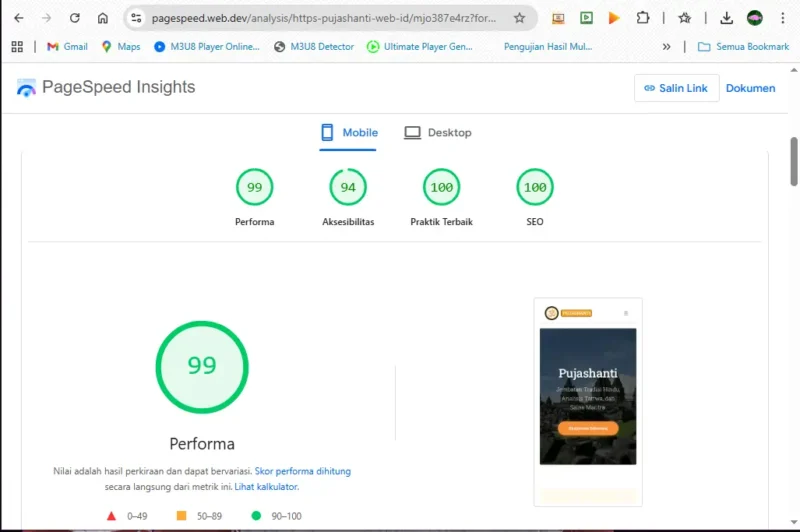The width and height of the screenshot is (800, 532).
Task: Click the address bar URL
Action: (323, 18)
